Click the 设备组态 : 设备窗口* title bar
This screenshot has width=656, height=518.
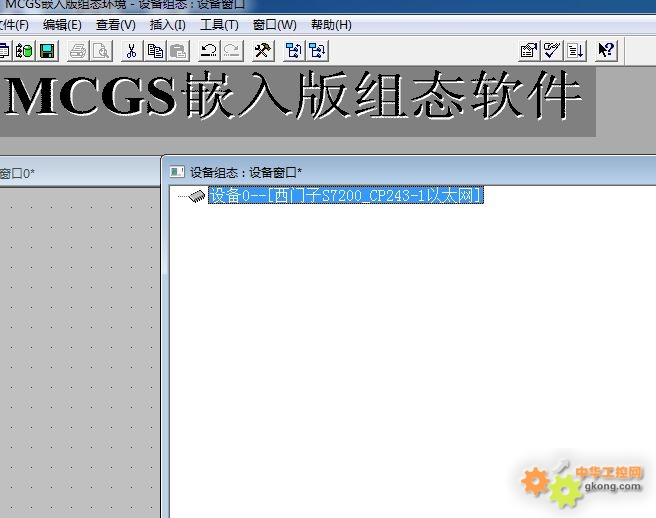click(x=410, y=172)
